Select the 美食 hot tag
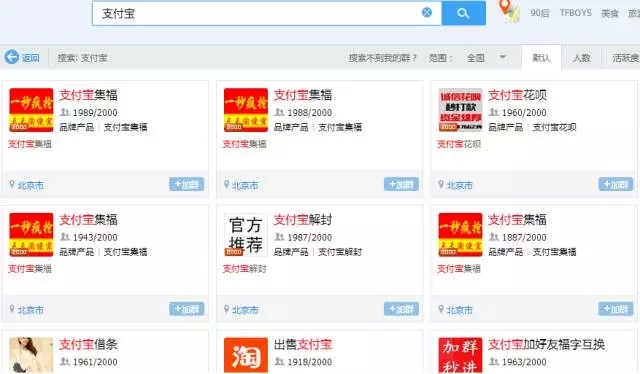Image resolution: width=640 pixels, height=374 pixels. pos(610,13)
